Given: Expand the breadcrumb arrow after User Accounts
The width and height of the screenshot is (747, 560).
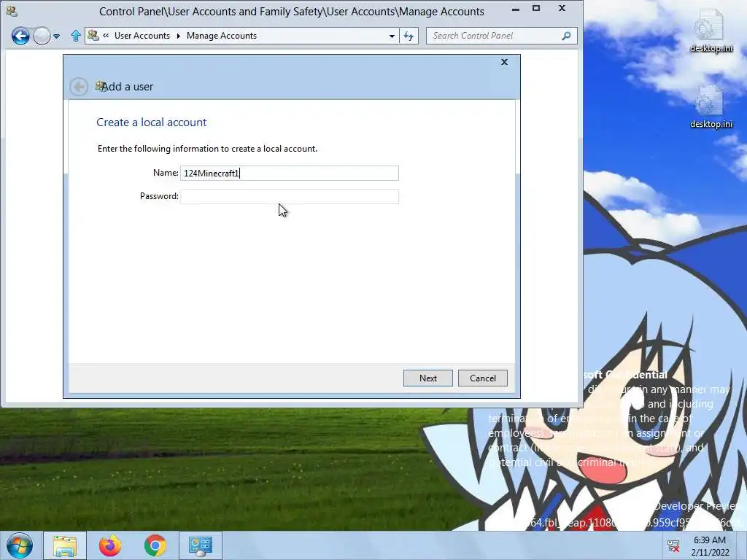Looking at the screenshot, I should tap(178, 36).
